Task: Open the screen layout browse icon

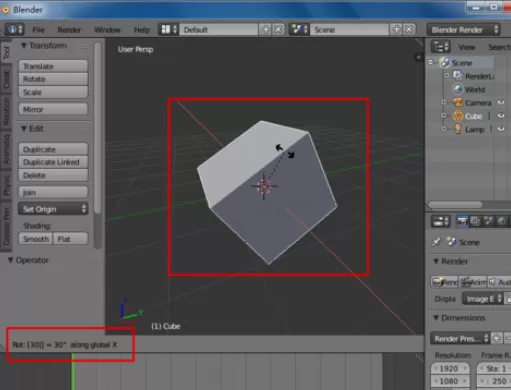Action: [169, 30]
